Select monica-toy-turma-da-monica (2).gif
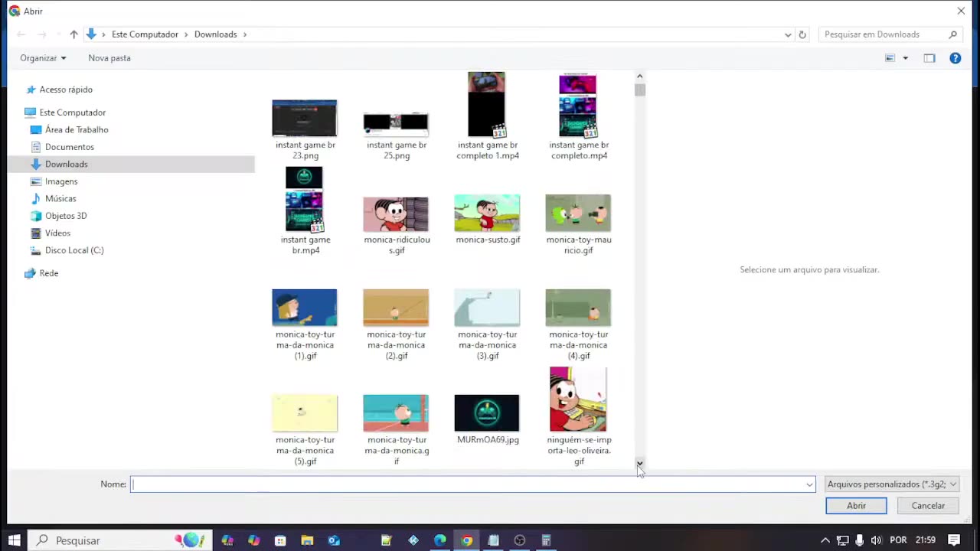 pos(396,324)
